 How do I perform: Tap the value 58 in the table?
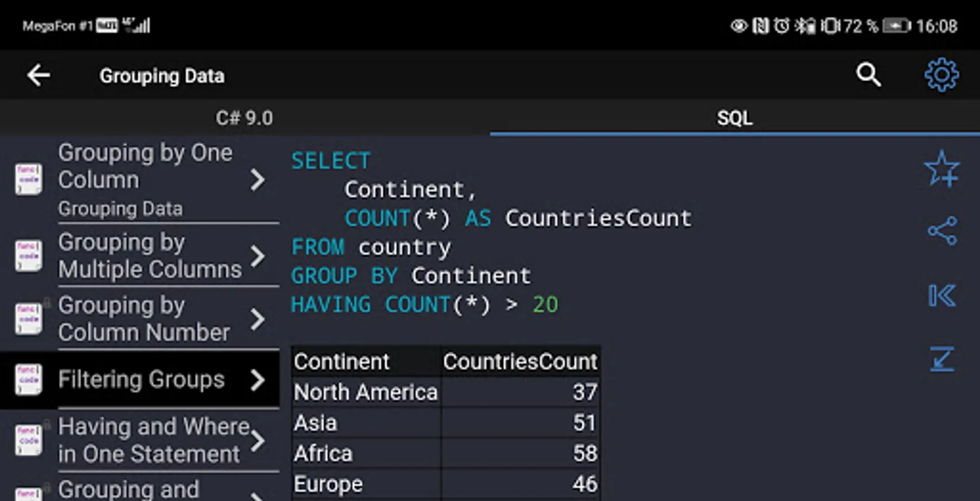tap(585, 454)
